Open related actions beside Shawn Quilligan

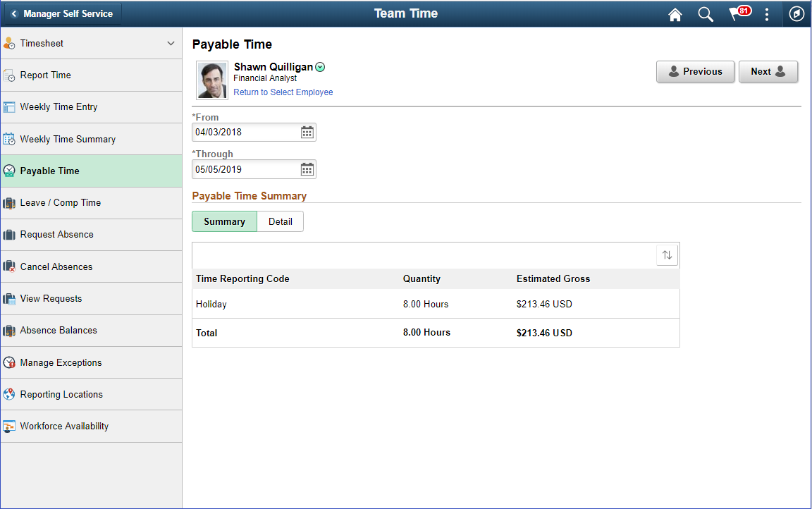tap(320, 67)
